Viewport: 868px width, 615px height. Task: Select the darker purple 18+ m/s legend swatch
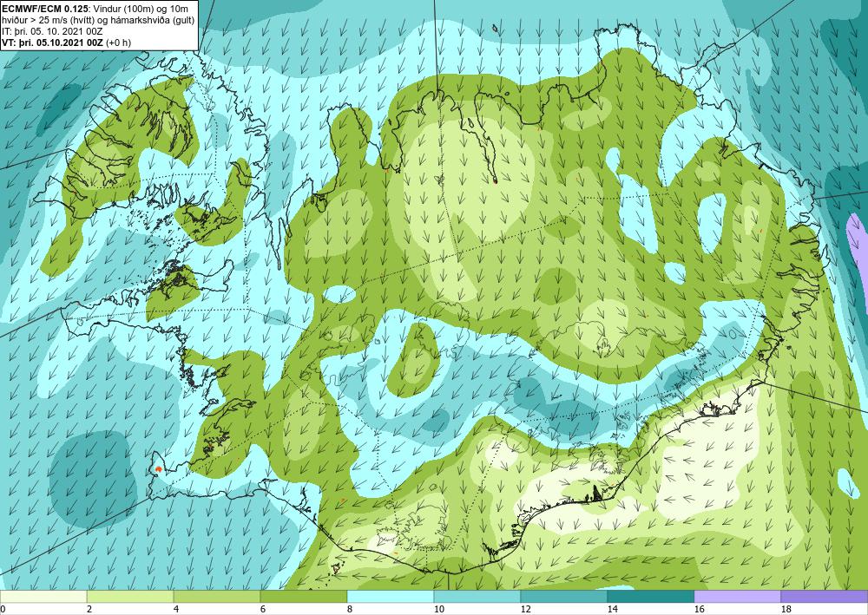click(x=825, y=597)
